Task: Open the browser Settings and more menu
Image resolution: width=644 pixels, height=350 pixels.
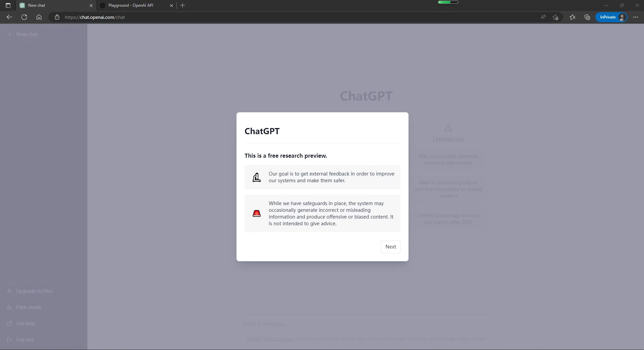Action: click(635, 17)
